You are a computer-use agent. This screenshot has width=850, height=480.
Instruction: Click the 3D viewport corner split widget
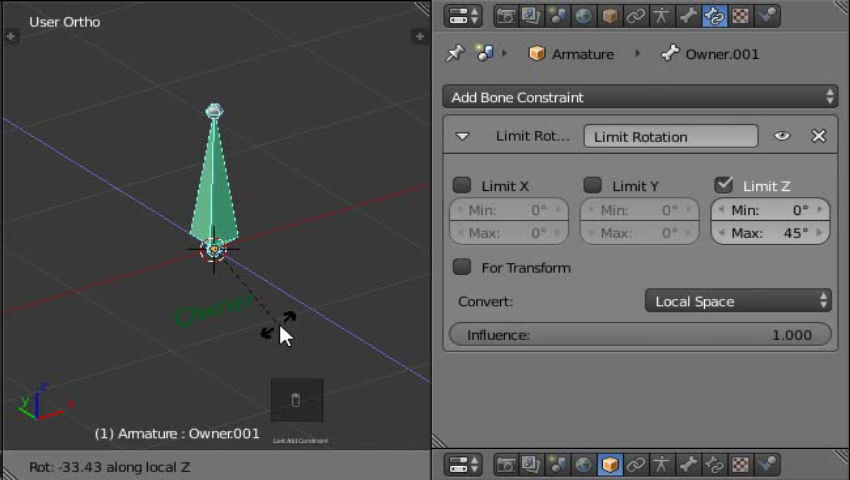click(422, 8)
